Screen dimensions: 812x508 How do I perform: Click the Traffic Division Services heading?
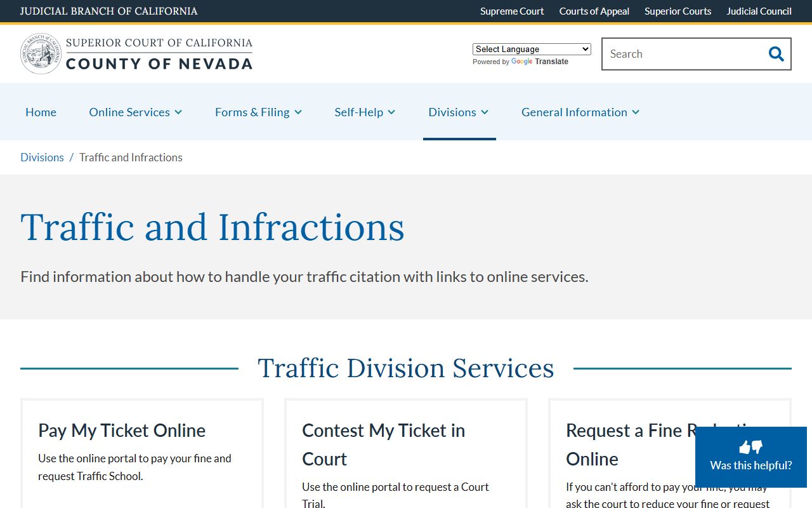(x=406, y=368)
